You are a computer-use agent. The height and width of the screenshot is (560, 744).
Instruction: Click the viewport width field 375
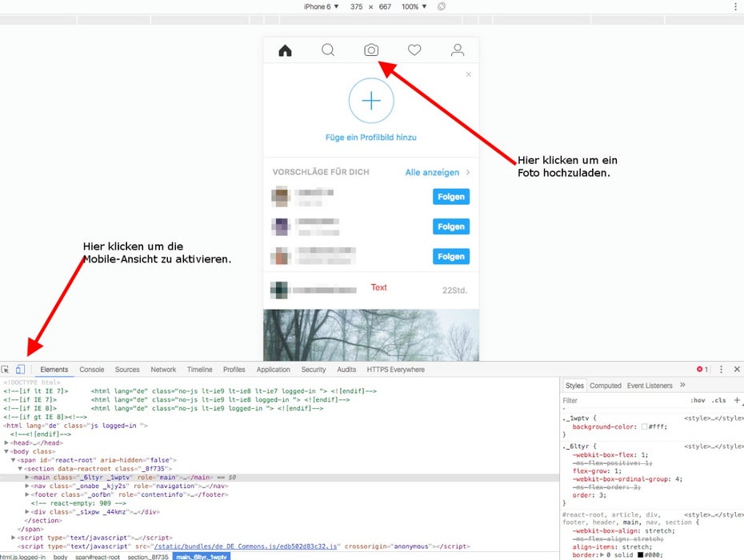pos(356,6)
